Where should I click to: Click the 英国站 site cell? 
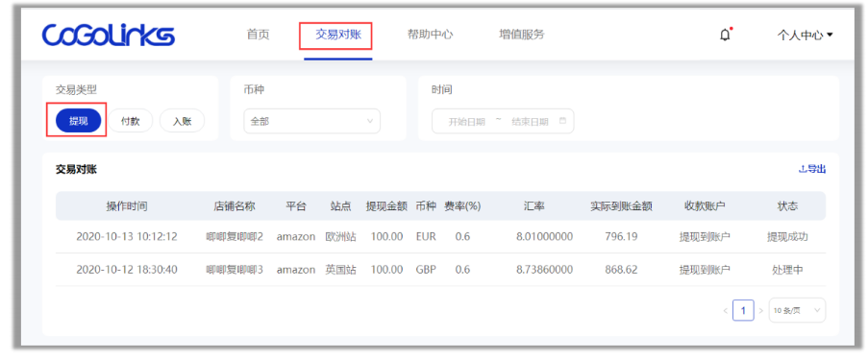pos(340,270)
